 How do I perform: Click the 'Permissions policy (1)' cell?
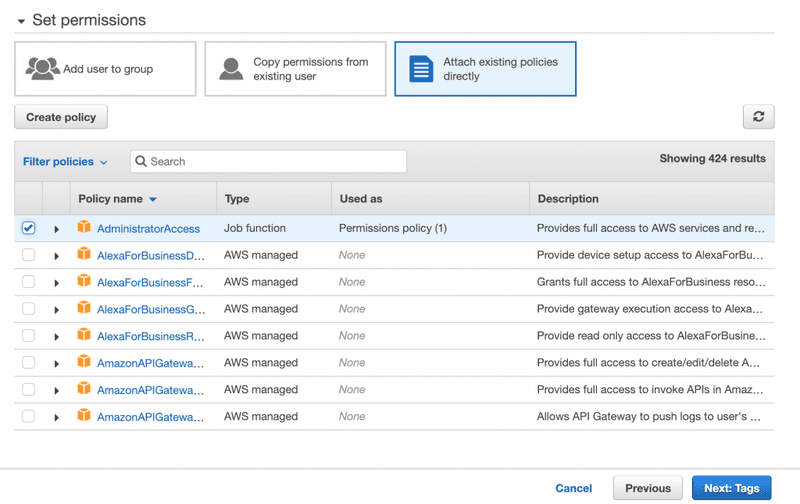point(393,228)
